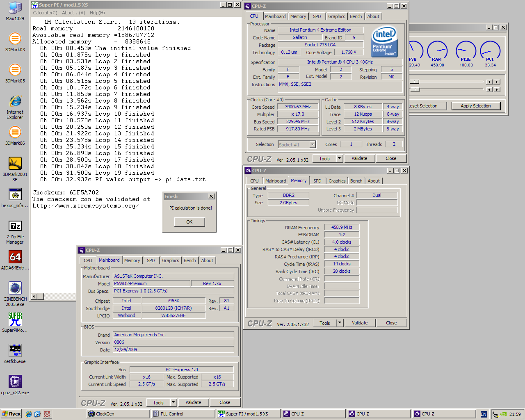Switch to Super PI in the taskbar
Image resolution: width=525 pixels, height=420 pixels.
[x=248, y=414]
